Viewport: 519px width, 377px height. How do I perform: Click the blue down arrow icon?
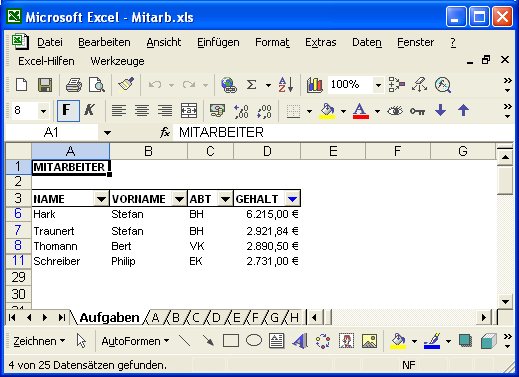coord(441,110)
